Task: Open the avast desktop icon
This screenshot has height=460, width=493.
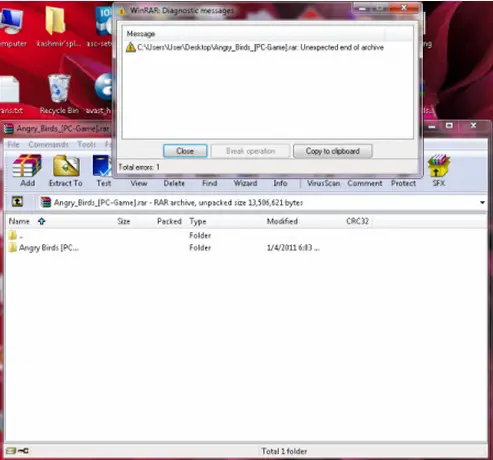Action: pos(100,94)
